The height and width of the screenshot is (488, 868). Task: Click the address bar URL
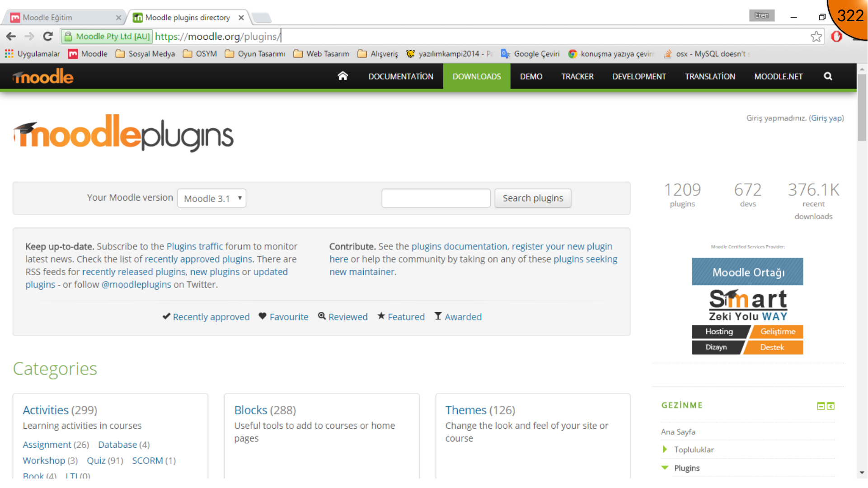(217, 37)
